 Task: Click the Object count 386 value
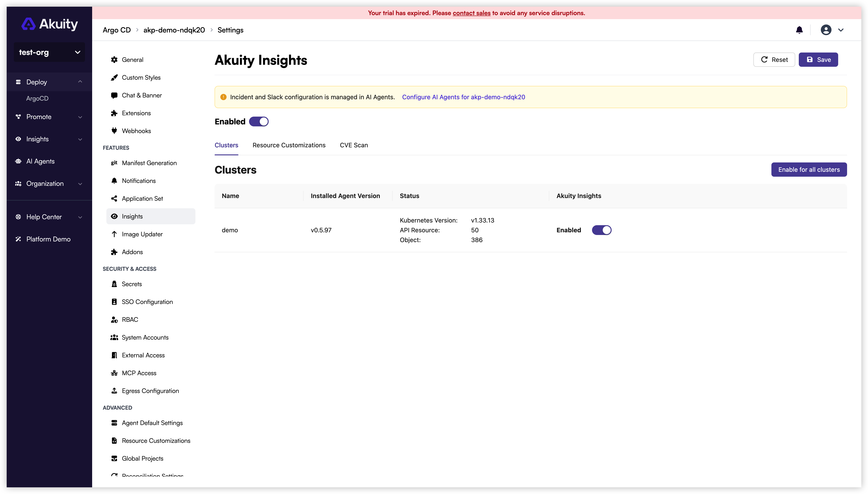point(477,240)
